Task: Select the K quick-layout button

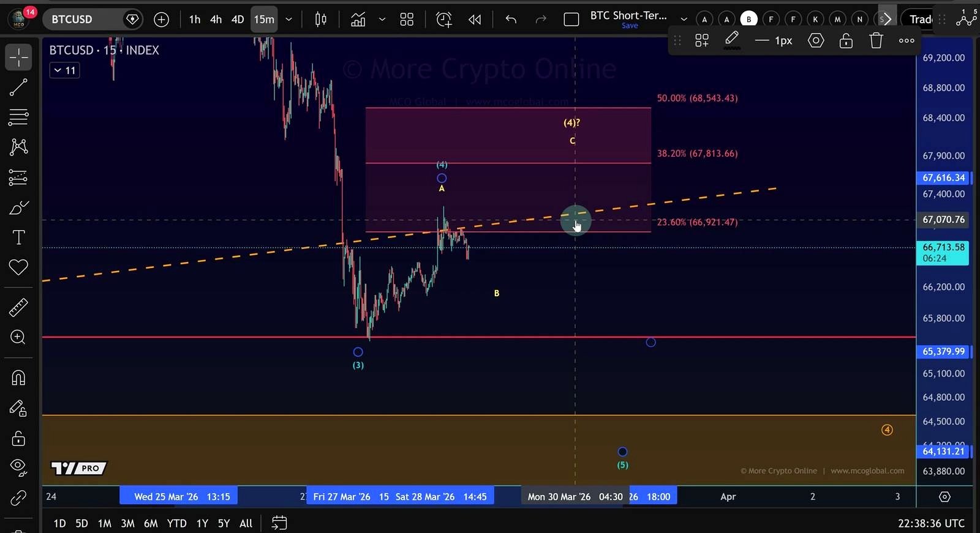Action: (x=815, y=20)
